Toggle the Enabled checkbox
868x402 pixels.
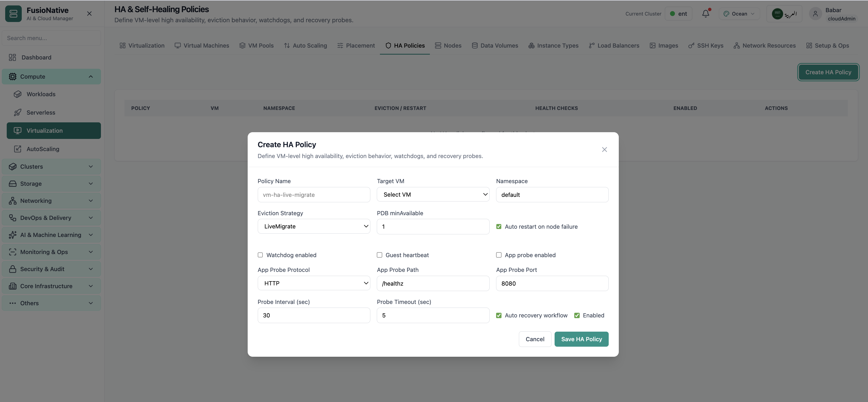[577, 316]
